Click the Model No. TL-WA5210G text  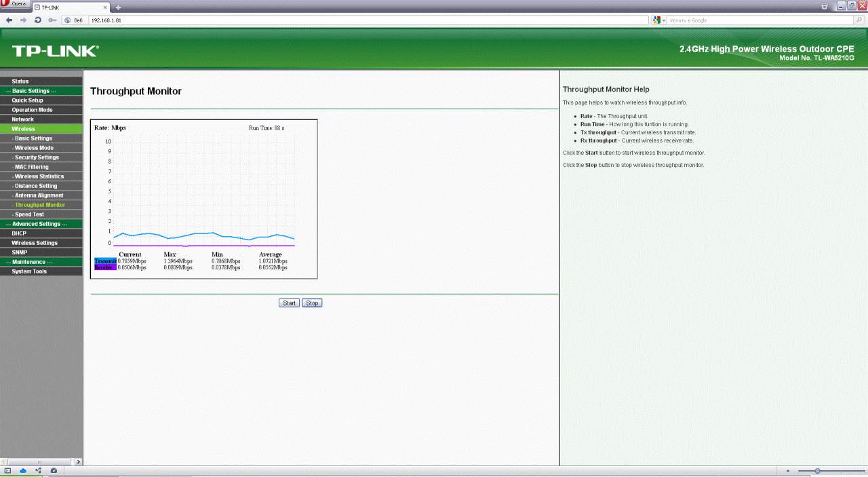pos(816,58)
